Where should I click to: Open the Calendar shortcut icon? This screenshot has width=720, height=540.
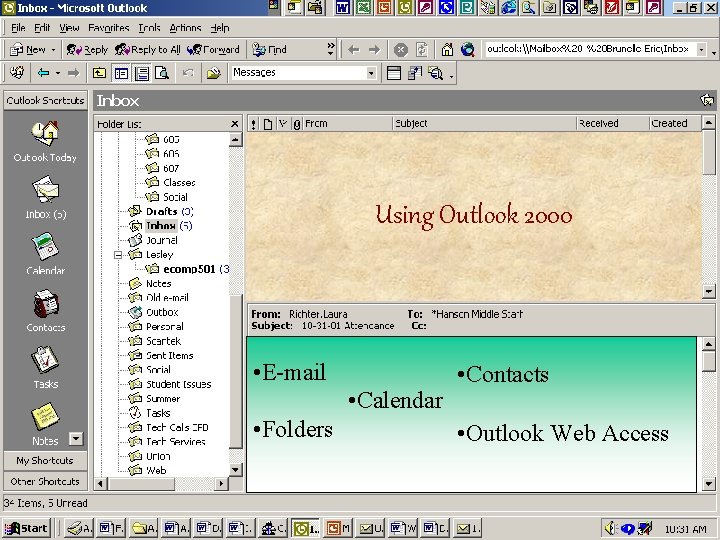pyautogui.click(x=45, y=246)
